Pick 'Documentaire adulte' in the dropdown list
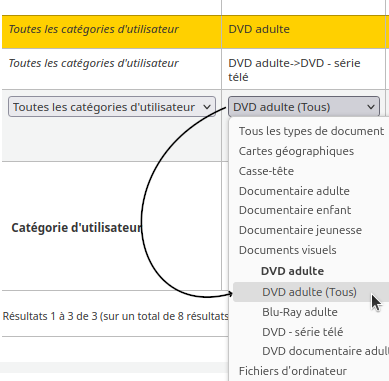The image size is (389, 381). tap(294, 191)
